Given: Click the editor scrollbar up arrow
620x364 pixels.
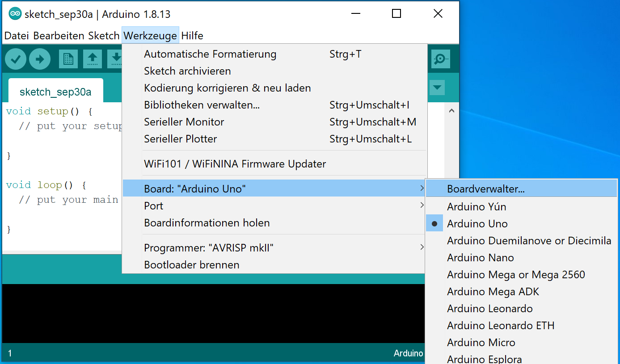Looking at the screenshot, I should coord(451,111).
